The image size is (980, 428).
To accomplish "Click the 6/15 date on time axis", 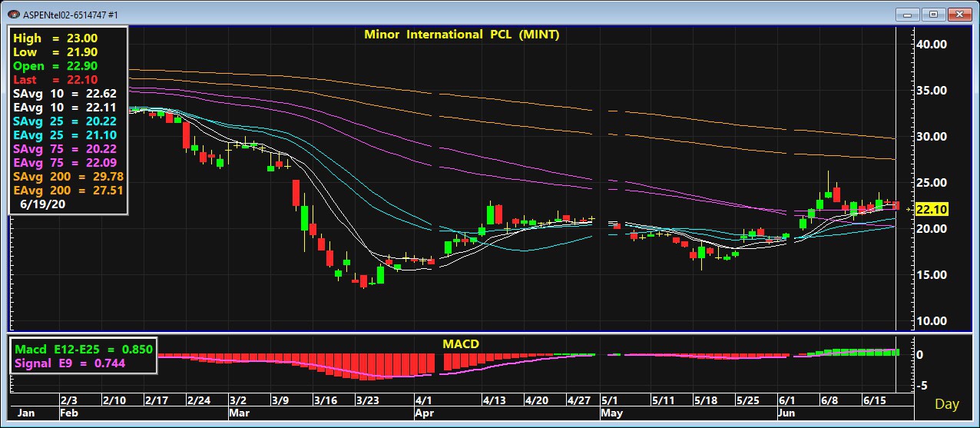I will (874, 400).
